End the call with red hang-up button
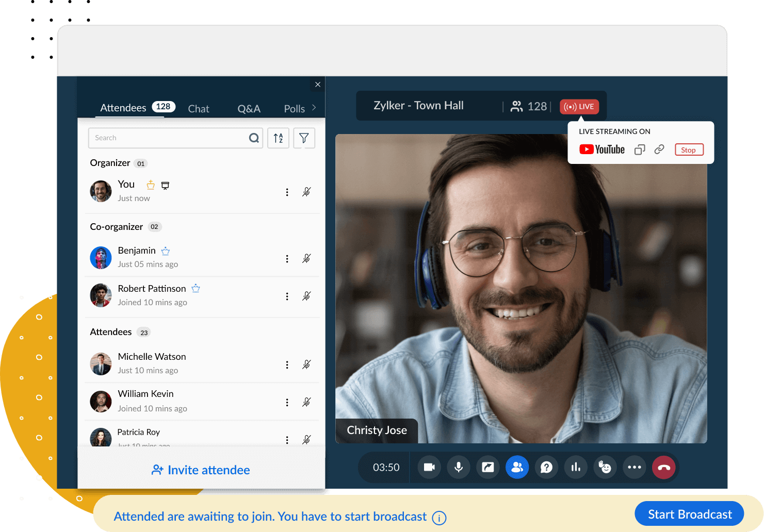The image size is (764, 532). click(664, 467)
